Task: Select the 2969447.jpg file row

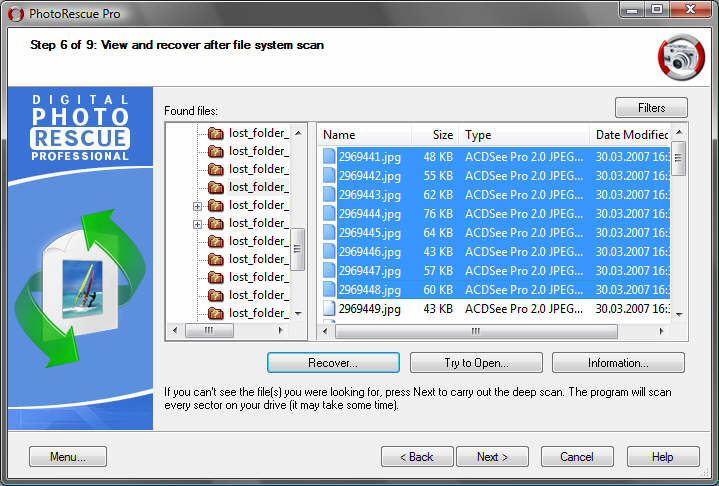Action: pyautogui.click(x=370, y=271)
